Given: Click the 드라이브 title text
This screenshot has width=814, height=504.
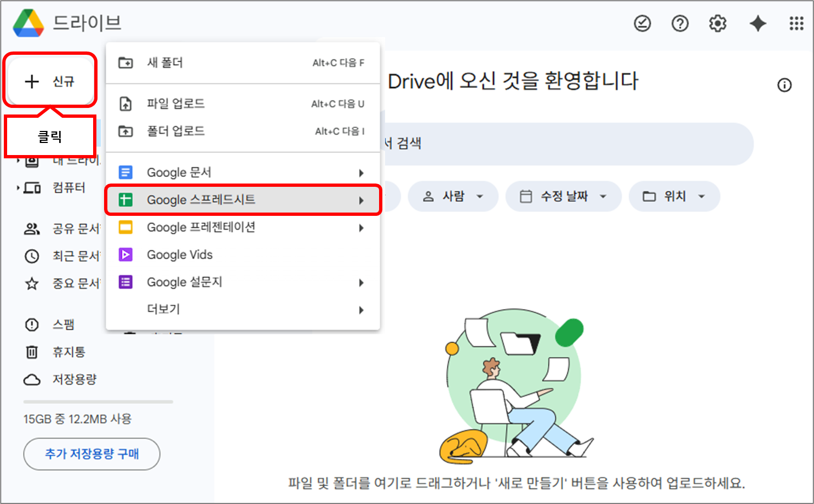Looking at the screenshot, I should [x=87, y=23].
